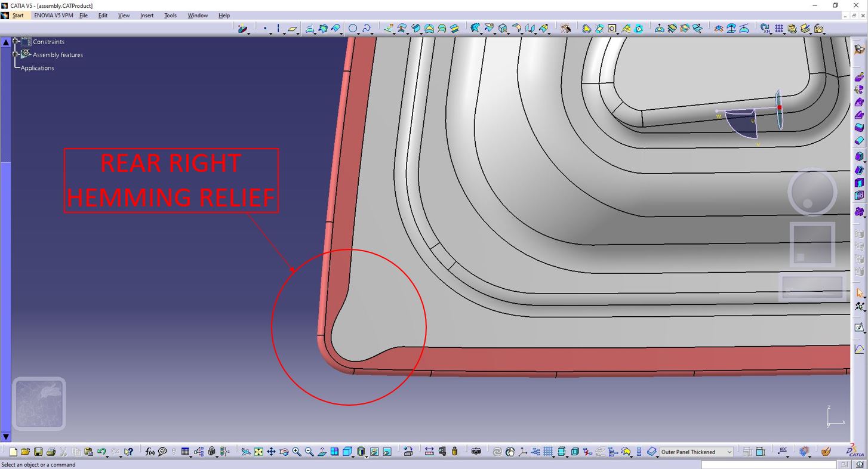Screen dimensions: 868x469
Task: Click the Rectangular Pattern grid icon
Action: (x=779, y=29)
